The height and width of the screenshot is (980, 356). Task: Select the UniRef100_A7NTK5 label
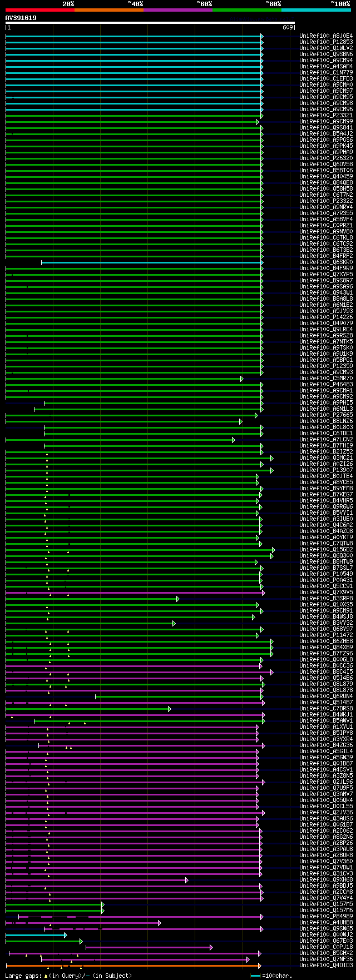pyautogui.click(x=326, y=341)
